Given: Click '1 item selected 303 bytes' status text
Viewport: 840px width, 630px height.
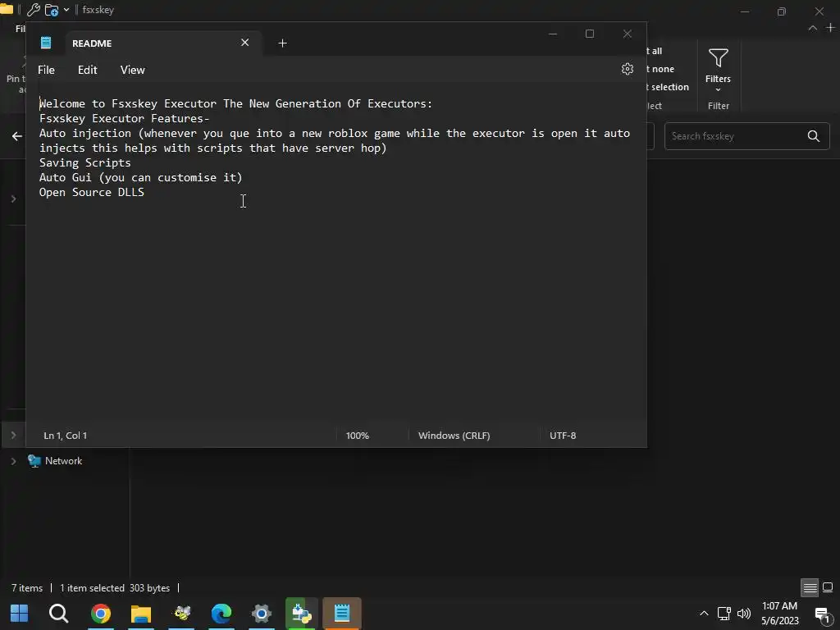Looking at the screenshot, I should (x=115, y=588).
